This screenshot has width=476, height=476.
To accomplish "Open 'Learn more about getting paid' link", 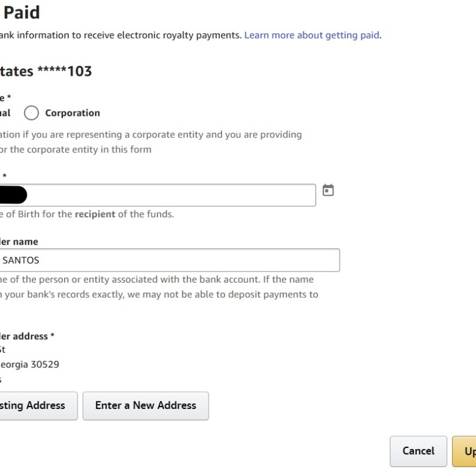I will pos(312,35).
